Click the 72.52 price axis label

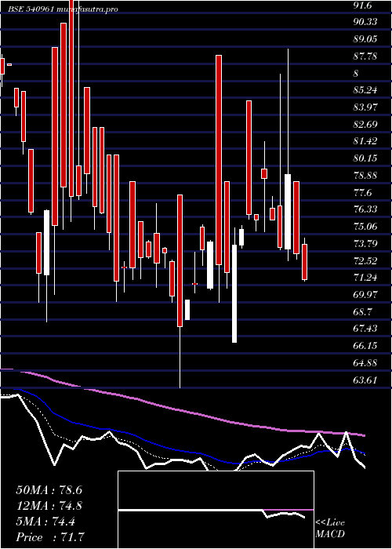tap(365, 261)
